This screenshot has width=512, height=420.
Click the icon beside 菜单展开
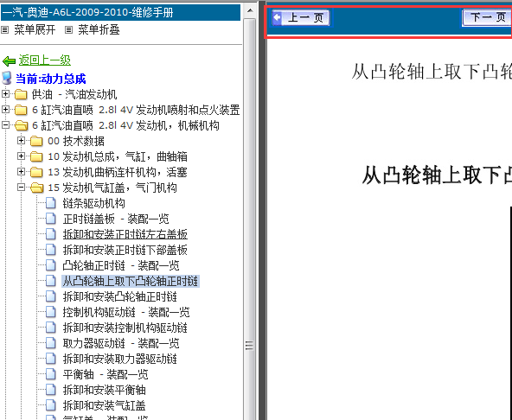(x=4, y=30)
